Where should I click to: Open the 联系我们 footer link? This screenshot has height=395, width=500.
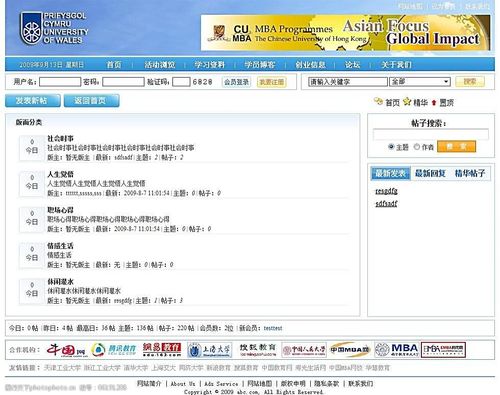pyautogui.click(x=361, y=384)
